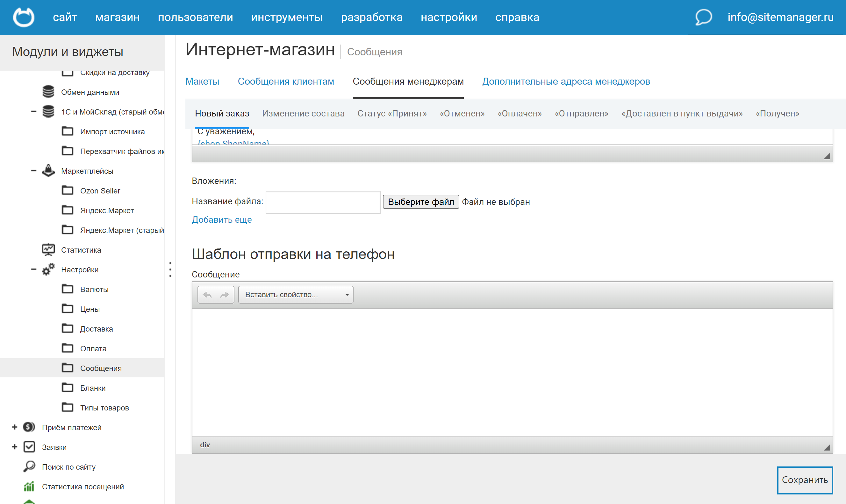Collapse the Настройки tree branch
The image size is (846, 504).
point(33,269)
